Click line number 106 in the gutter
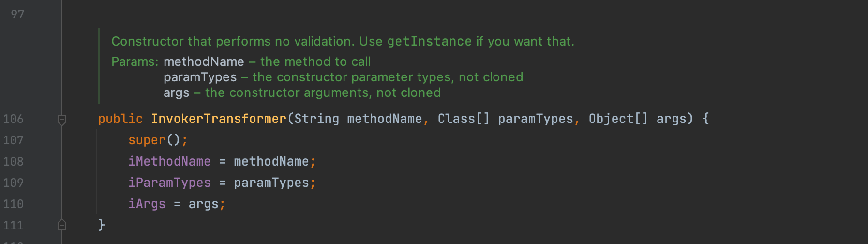The image size is (868, 244). point(14,119)
